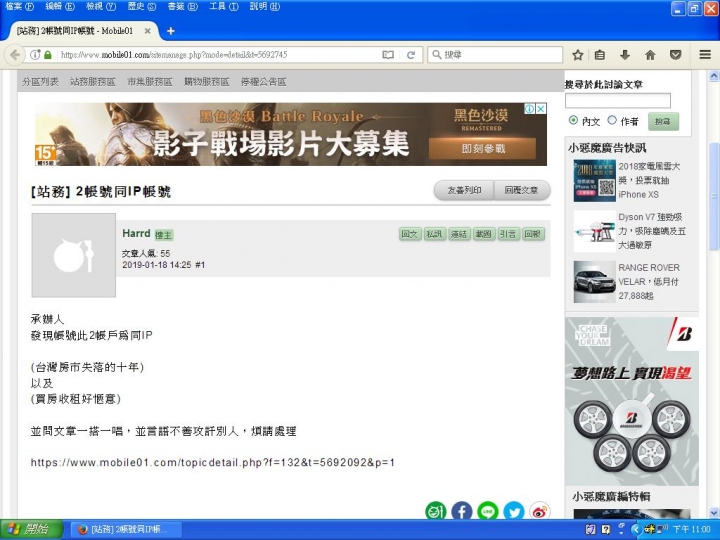Screen dimensions: 720x540
Task: Select the 作者 radio button
Action: coord(612,120)
